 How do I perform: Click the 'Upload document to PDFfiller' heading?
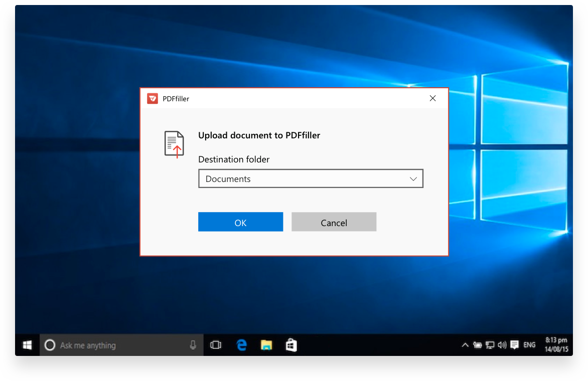259,135
